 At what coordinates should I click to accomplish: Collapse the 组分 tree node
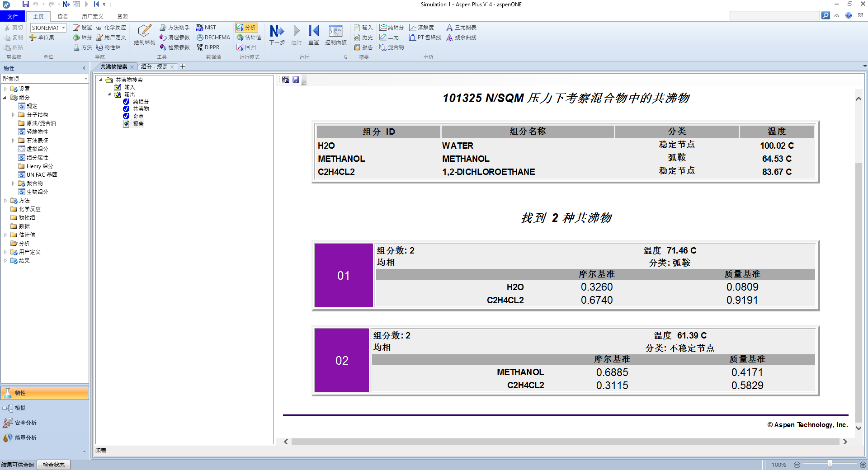coord(5,98)
